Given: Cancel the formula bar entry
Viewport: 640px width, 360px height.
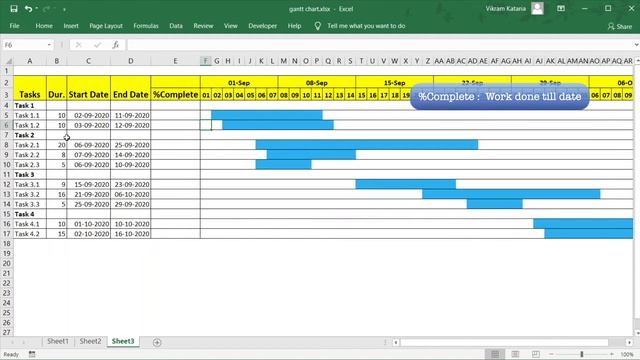Looking at the screenshot, I should (78, 45).
